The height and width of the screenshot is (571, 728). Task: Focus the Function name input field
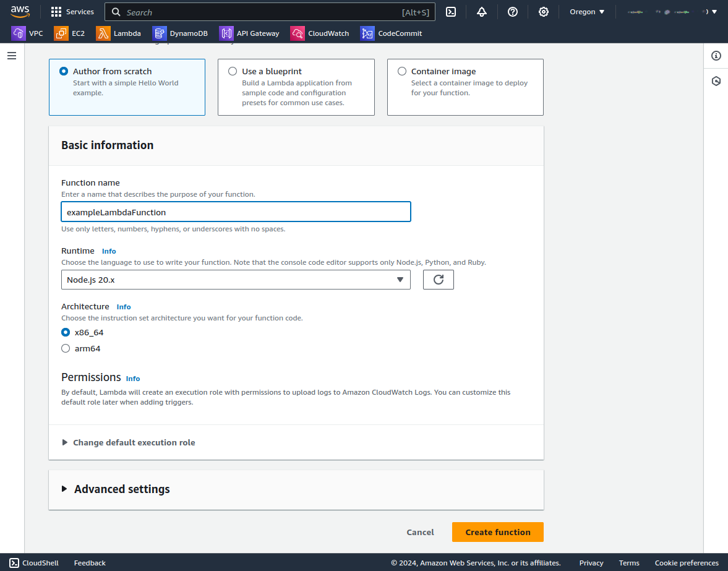236,212
